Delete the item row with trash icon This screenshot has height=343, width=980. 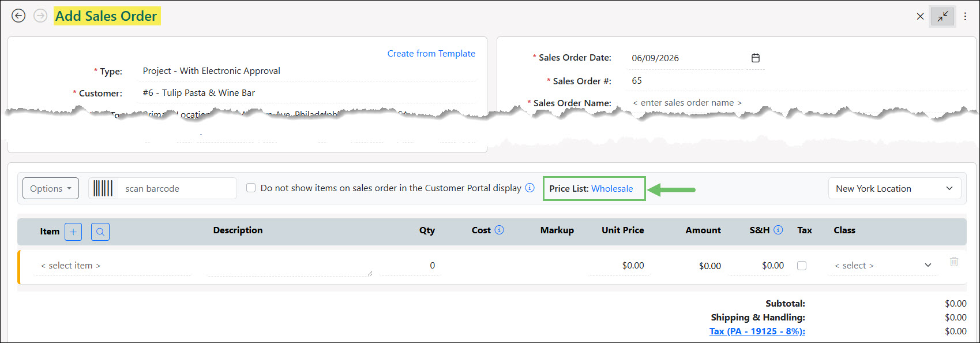[x=954, y=262]
